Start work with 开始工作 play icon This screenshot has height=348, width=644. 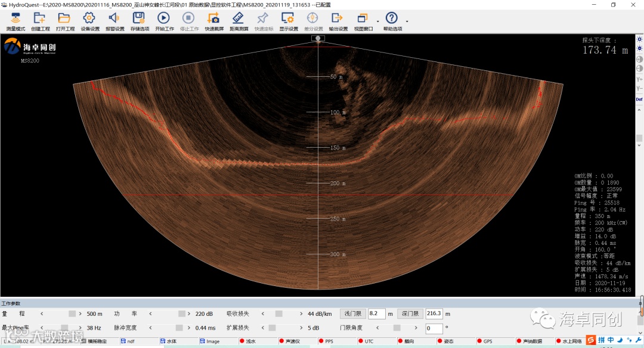pos(163,18)
